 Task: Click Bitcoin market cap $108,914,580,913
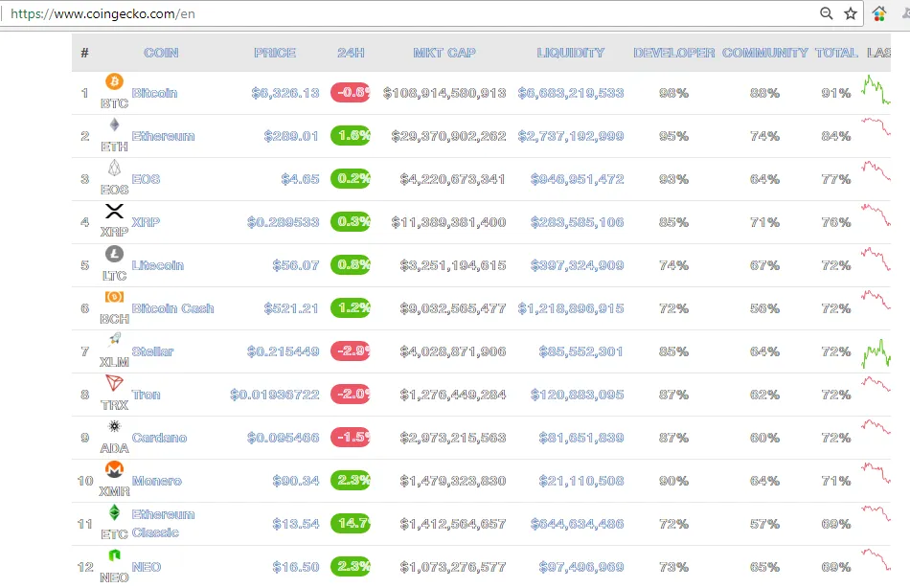click(x=444, y=93)
